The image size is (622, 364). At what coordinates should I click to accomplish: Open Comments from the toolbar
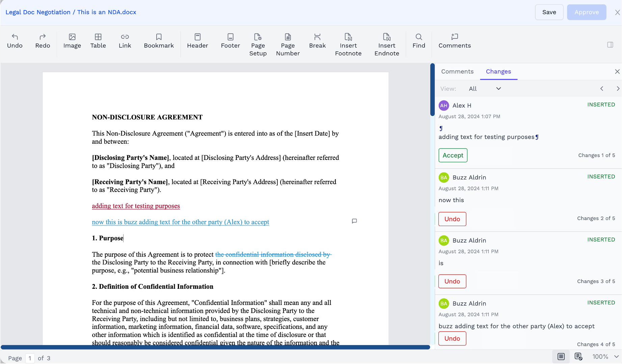(x=455, y=41)
